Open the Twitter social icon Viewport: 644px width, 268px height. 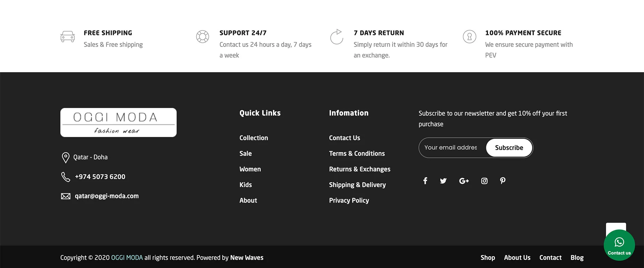pos(443,181)
